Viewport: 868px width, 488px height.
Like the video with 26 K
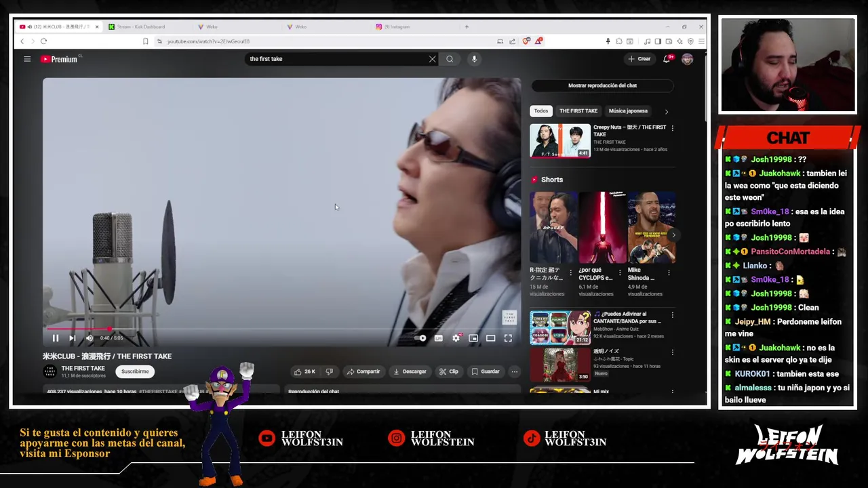pos(304,371)
